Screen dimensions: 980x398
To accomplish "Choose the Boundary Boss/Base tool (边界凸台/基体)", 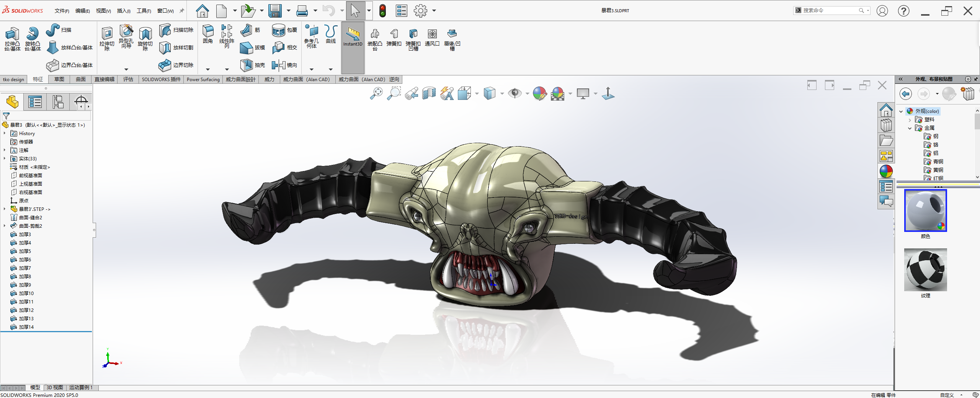I will pyautogui.click(x=69, y=65).
